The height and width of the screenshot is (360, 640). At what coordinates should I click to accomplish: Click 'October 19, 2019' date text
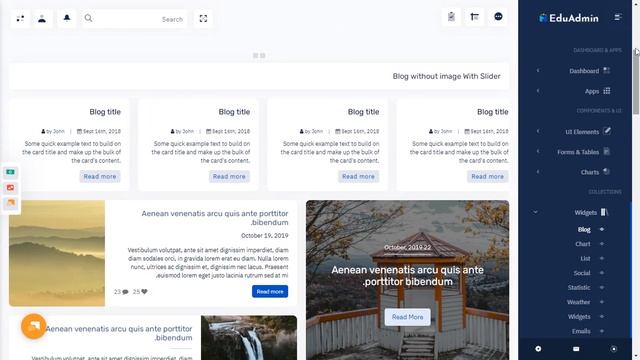(264, 236)
